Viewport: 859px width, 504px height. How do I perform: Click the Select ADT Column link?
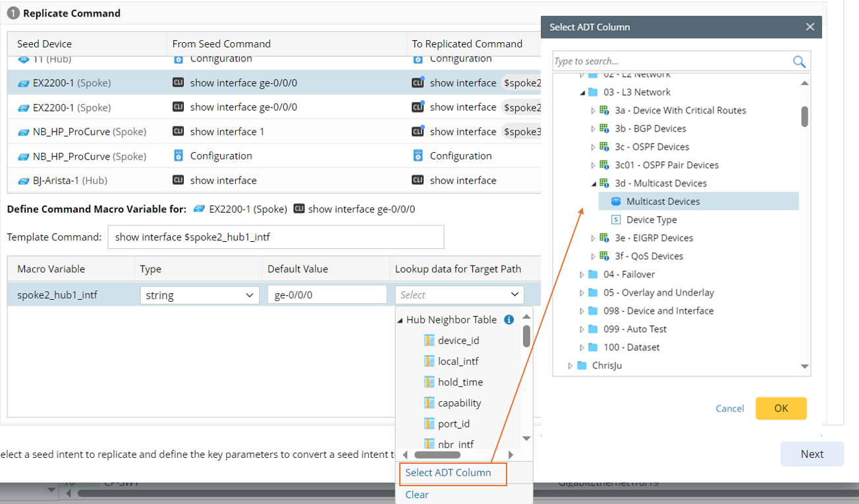click(x=448, y=472)
